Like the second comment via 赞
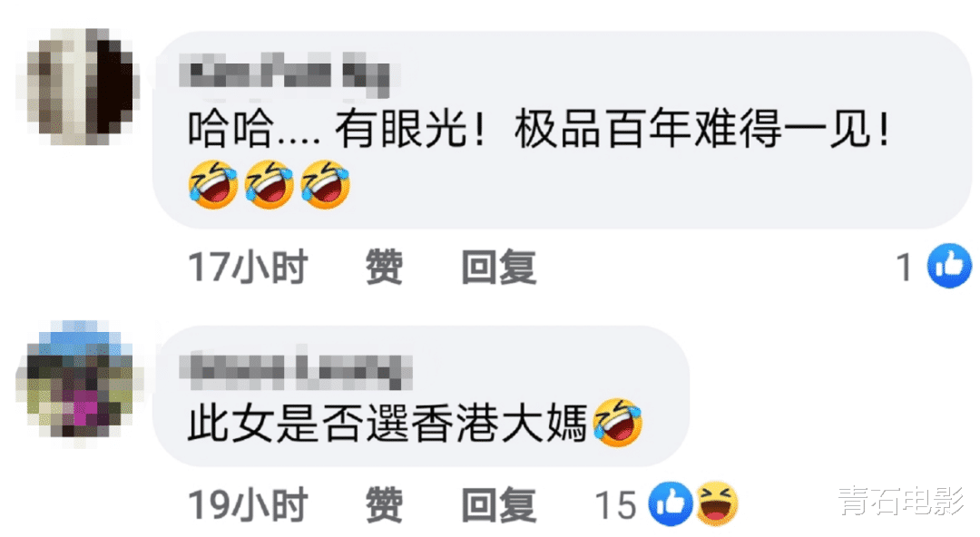This screenshot has width=980, height=537. (x=384, y=504)
